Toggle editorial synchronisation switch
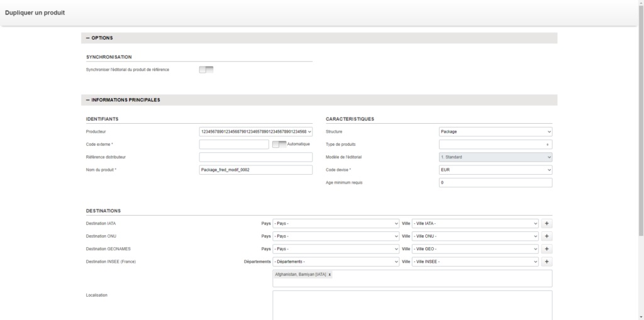This screenshot has width=644, height=320. click(206, 70)
